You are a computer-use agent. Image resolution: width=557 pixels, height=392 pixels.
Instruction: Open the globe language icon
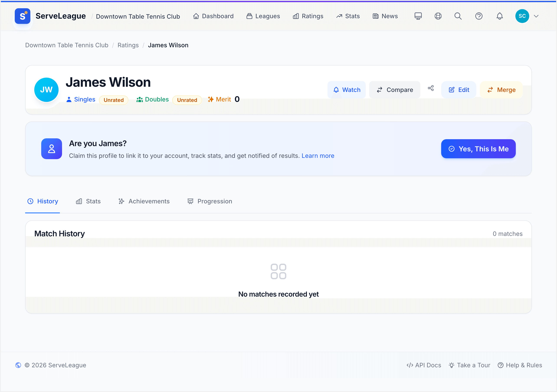click(438, 16)
